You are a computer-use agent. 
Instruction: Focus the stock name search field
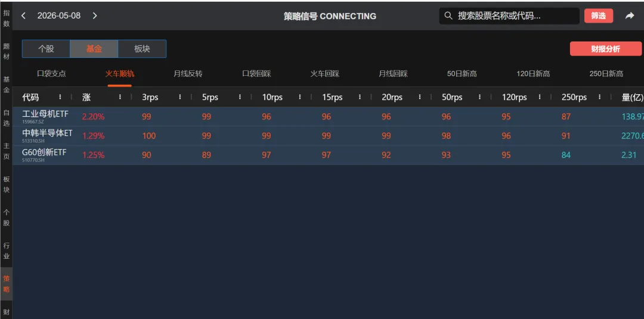pos(509,16)
